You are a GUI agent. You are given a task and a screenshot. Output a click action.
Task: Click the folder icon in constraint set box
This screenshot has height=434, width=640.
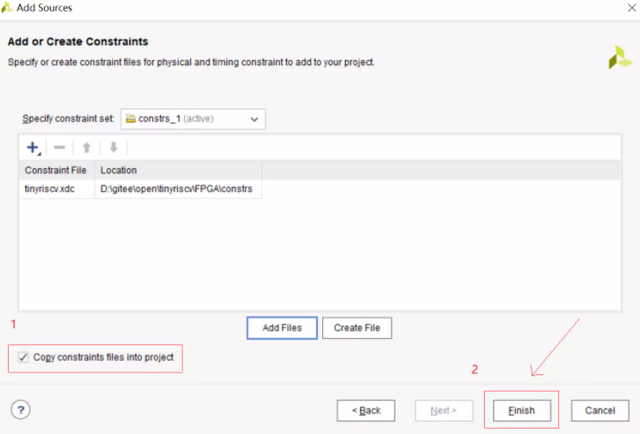coord(131,119)
